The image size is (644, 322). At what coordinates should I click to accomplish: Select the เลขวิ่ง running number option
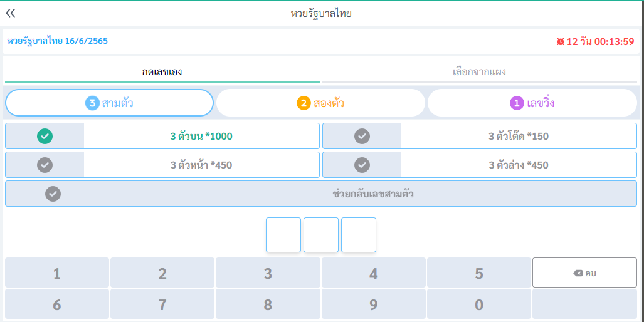pos(532,103)
